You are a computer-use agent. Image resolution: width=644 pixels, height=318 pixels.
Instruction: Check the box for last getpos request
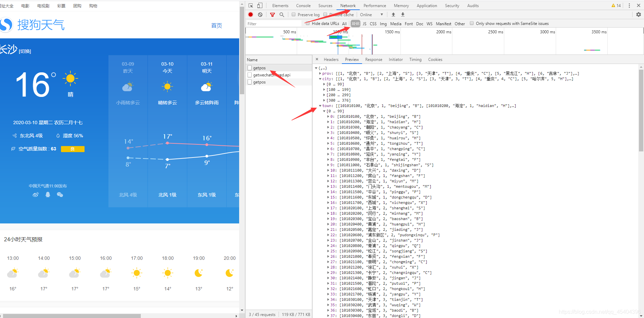point(250,82)
